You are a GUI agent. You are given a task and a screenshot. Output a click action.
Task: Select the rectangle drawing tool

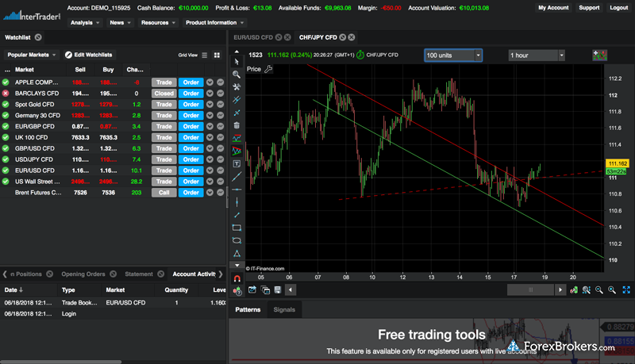(237, 228)
